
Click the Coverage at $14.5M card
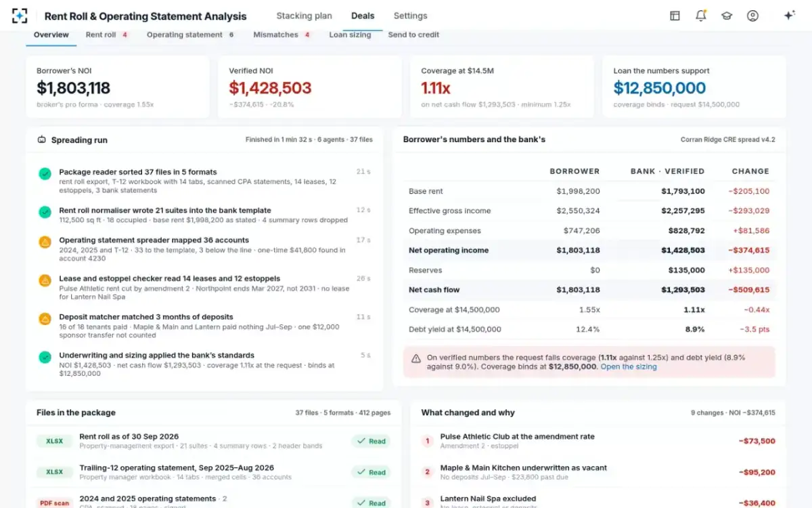tap(502, 87)
